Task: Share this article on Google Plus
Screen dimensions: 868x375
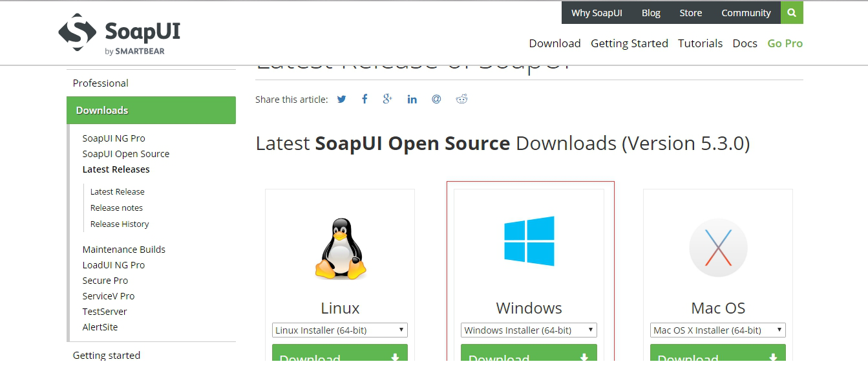Action: click(388, 99)
